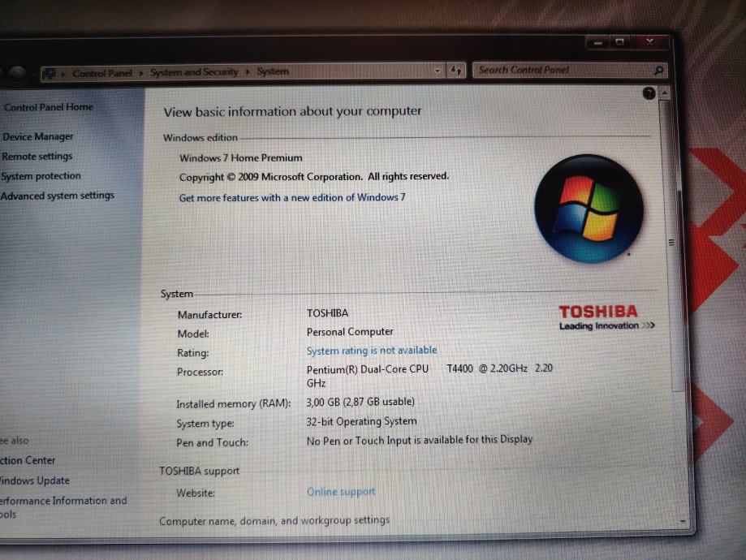746x560 pixels.
Task: Click the Windows logo orb
Action: (588, 209)
